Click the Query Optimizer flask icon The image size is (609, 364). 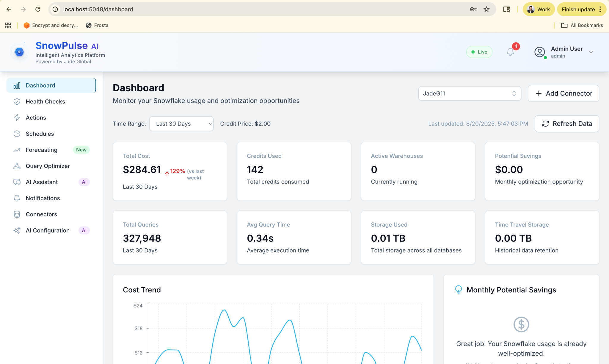click(x=17, y=166)
